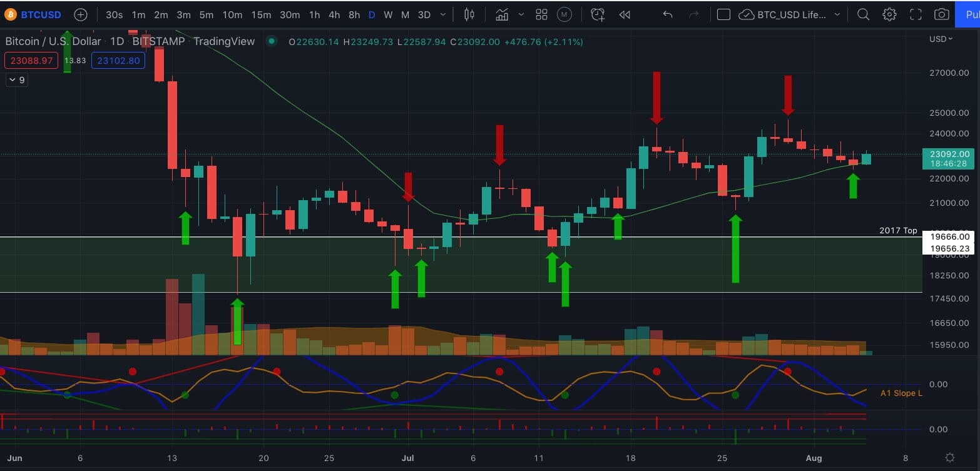Redo the last chart action
980x471 pixels.
693,14
